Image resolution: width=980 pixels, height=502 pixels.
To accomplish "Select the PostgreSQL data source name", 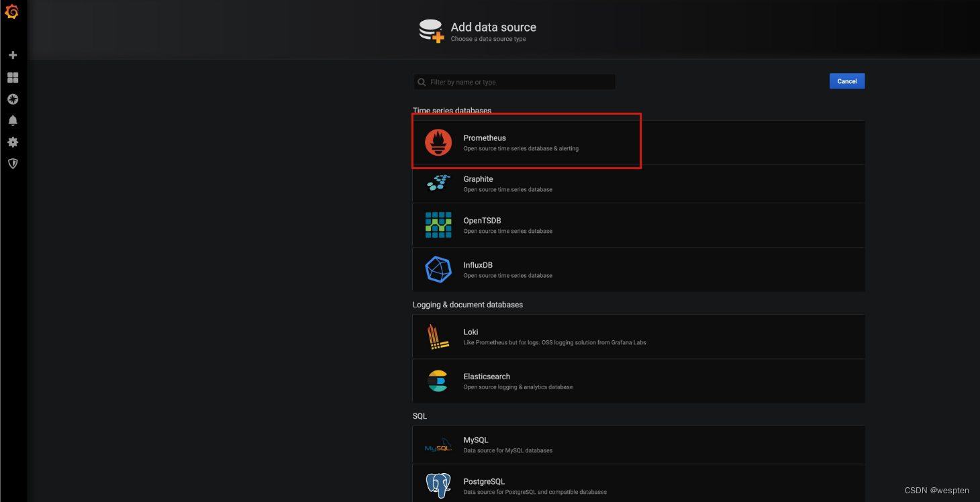I will (x=484, y=481).
